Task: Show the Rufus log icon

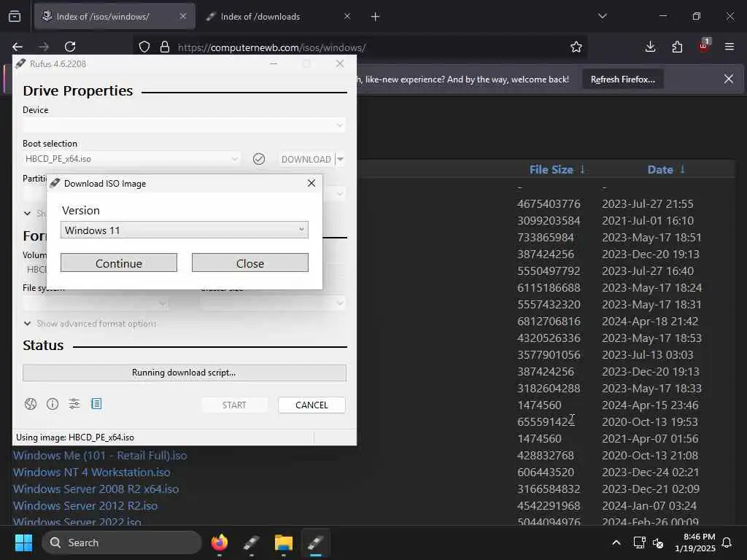Action: 96,404
